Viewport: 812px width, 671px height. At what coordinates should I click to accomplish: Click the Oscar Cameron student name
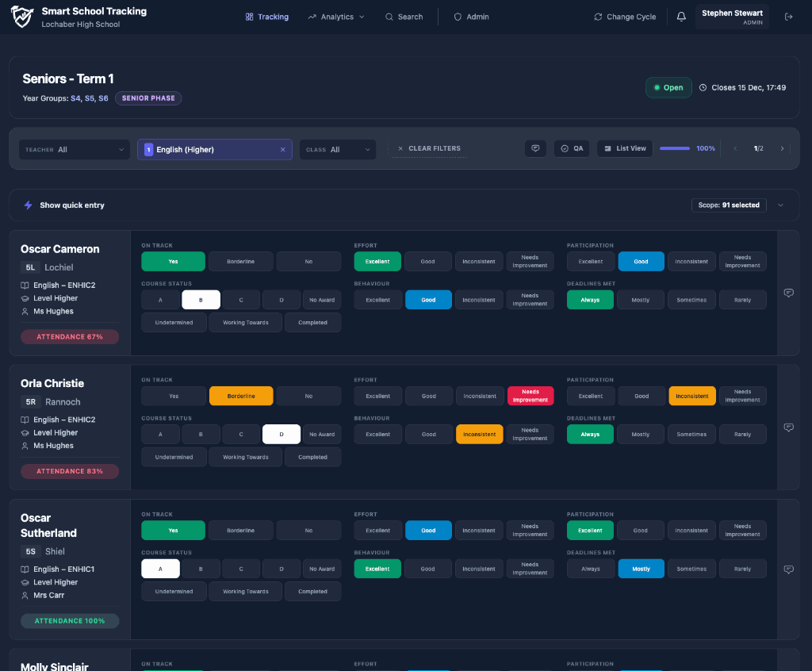pos(60,249)
